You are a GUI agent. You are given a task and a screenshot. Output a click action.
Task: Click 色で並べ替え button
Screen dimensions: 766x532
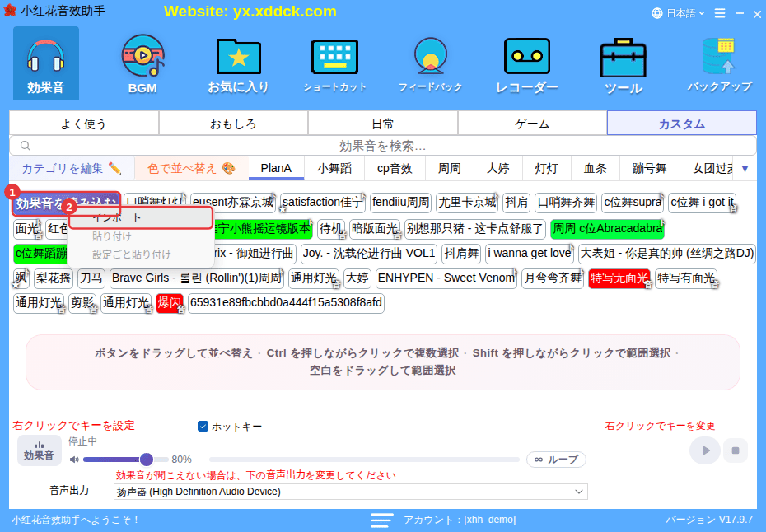[191, 169]
